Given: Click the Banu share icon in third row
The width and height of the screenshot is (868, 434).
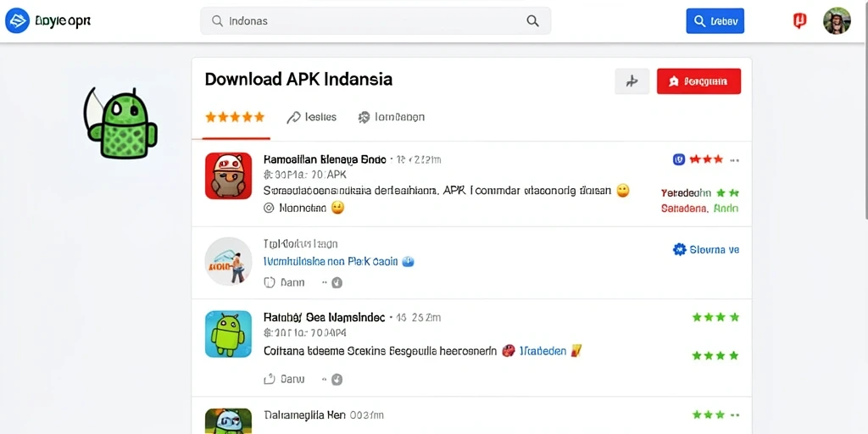Looking at the screenshot, I should [x=269, y=379].
